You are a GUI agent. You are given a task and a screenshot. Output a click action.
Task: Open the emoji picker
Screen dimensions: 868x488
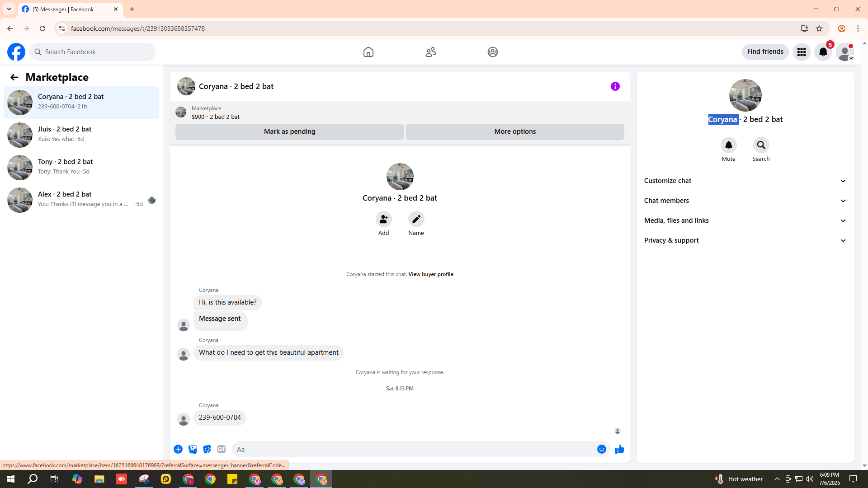click(601, 449)
